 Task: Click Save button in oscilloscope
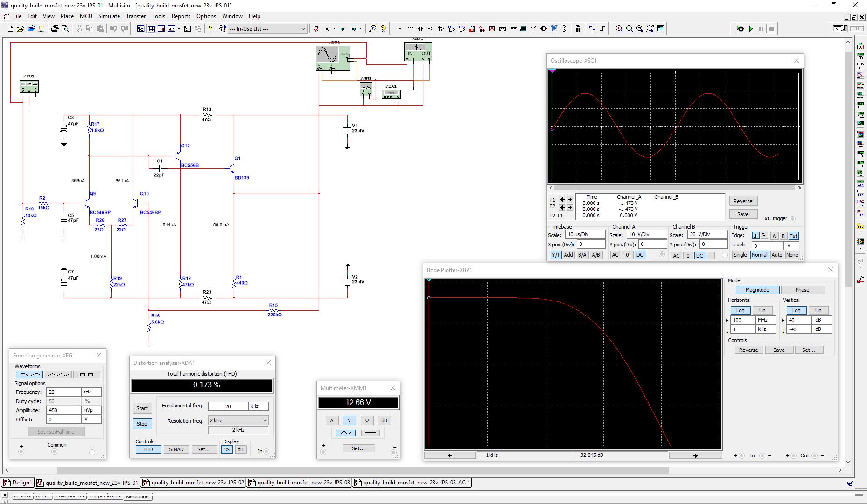click(x=743, y=214)
